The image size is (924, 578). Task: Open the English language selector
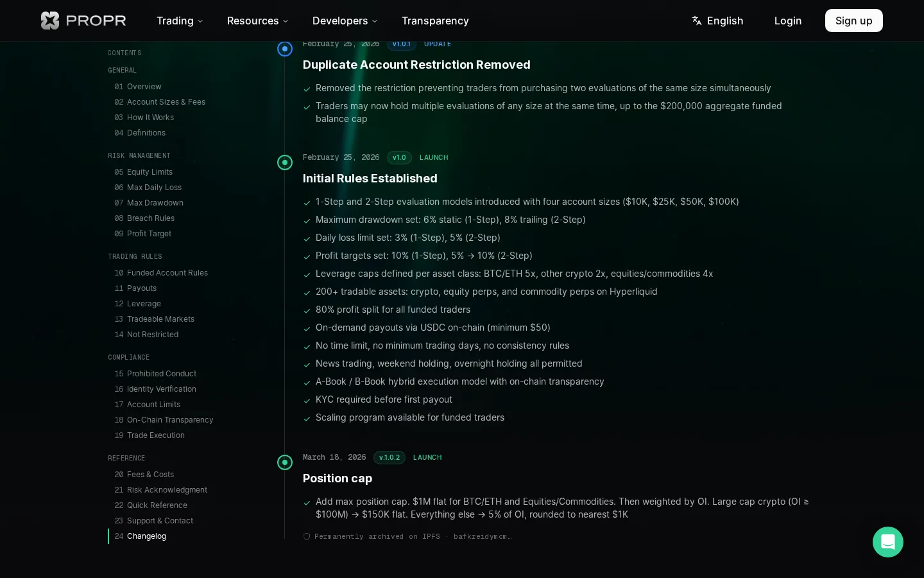pos(717,21)
